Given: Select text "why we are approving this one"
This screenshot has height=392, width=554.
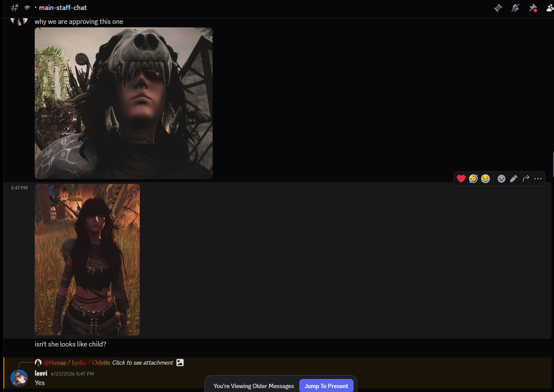Looking at the screenshot, I should (x=79, y=22).
